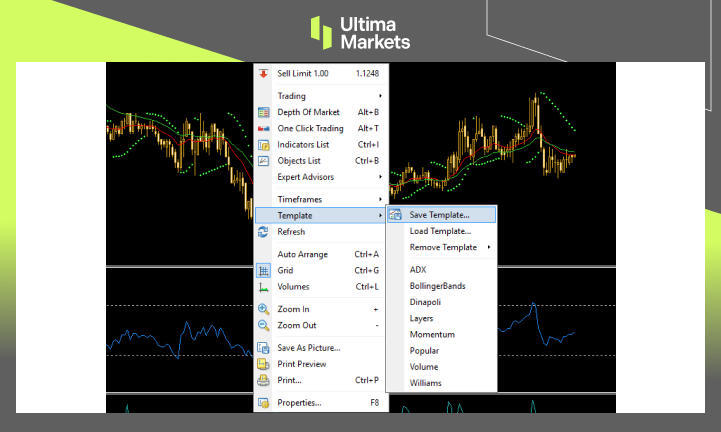Click the Ultima Markets logo
Viewport: 721px width, 432px height.
pos(360,33)
